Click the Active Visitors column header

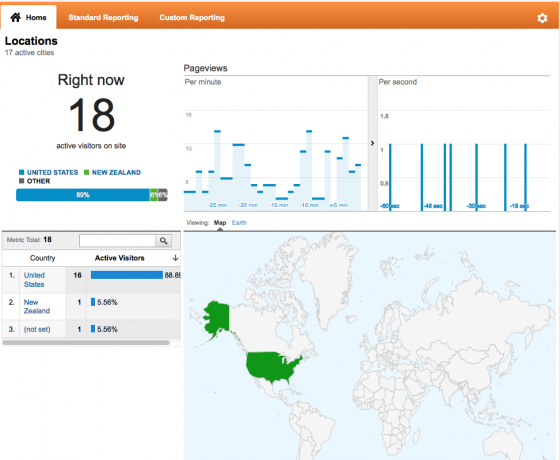pyautogui.click(x=120, y=258)
